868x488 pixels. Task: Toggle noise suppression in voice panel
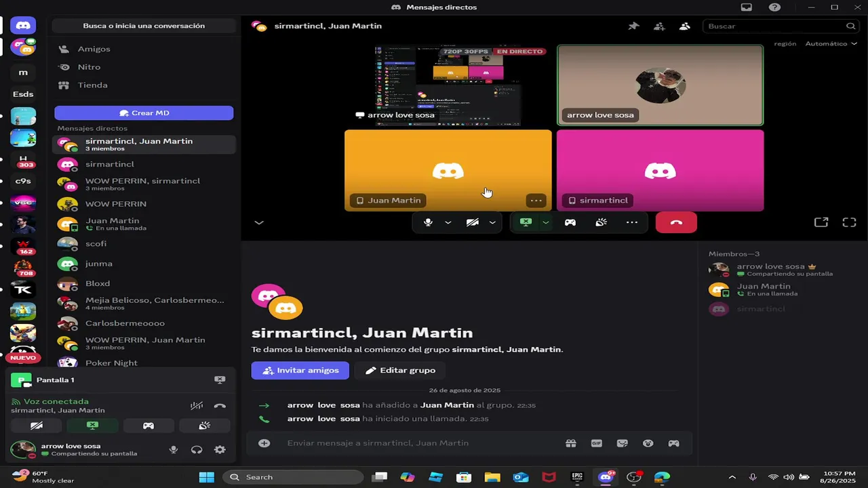(x=197, y=406)
